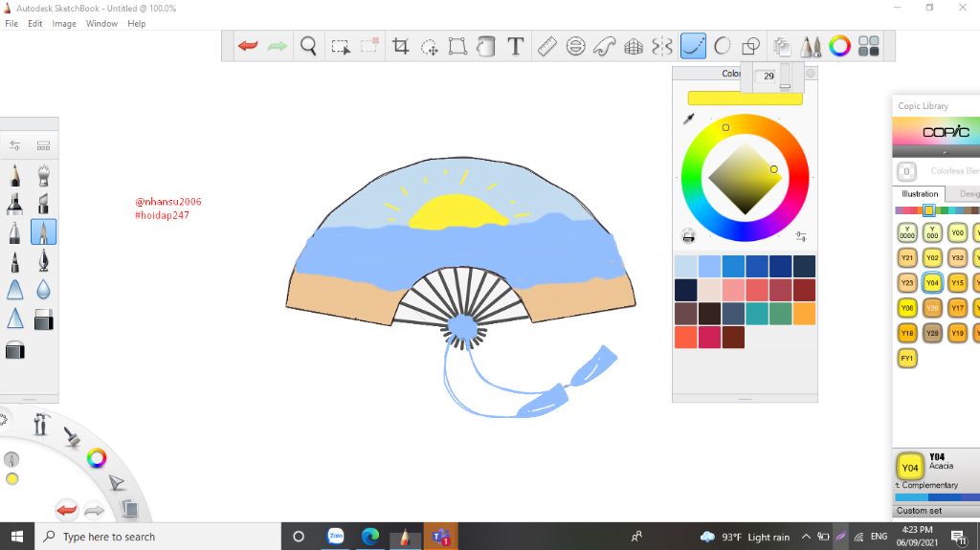Choose the rectangular Selection tool
Image resolution: width=980 pixels, height=550 pixels.
(x=341, y=46)
